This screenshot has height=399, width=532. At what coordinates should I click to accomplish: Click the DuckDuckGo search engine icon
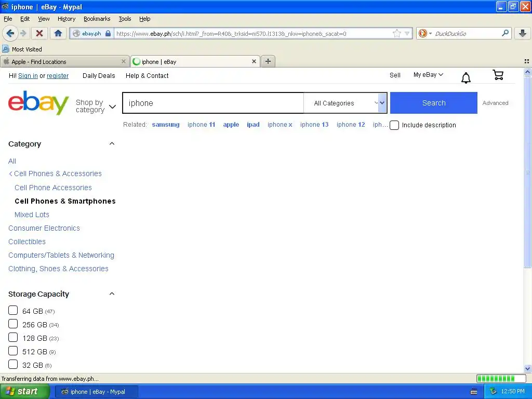click(422, 33)
